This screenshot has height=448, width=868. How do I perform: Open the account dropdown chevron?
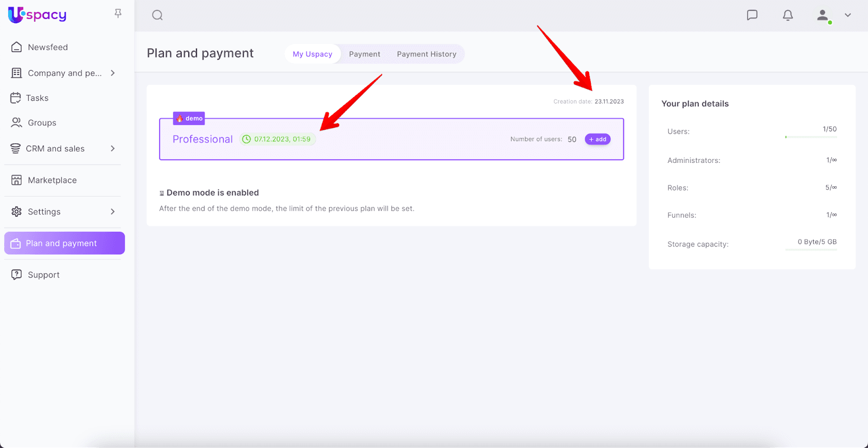pyautogui.click(x=848, y=15)
